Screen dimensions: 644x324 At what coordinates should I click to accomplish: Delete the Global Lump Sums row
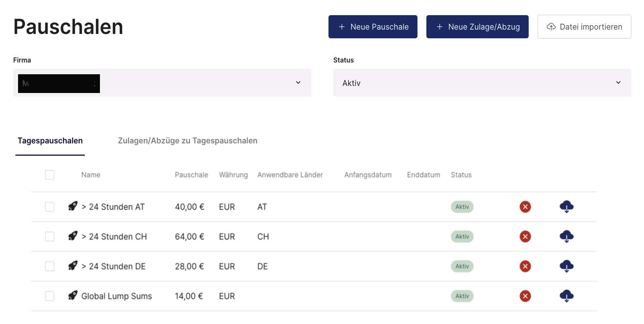pyautogui.click(x=525, y=296)
